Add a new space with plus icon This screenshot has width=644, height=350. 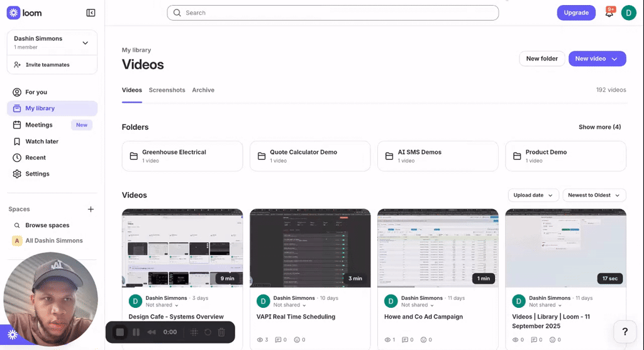click(91, 209)
